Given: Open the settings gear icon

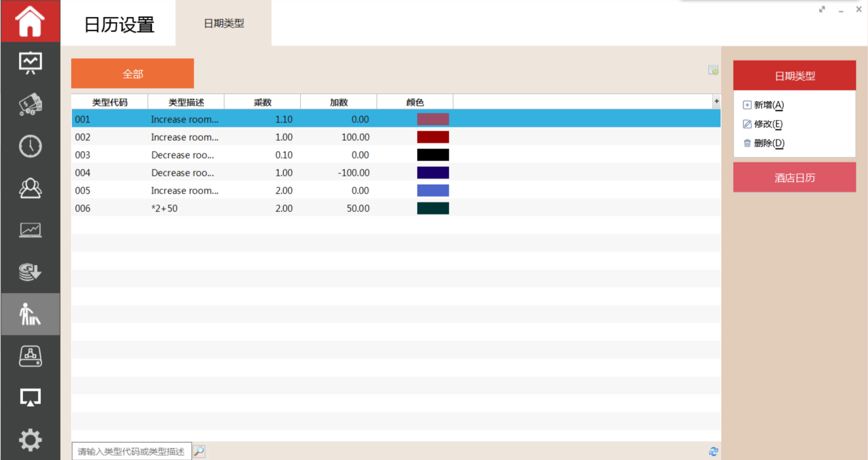Looking at the screenshot, I should pos(30,440).
